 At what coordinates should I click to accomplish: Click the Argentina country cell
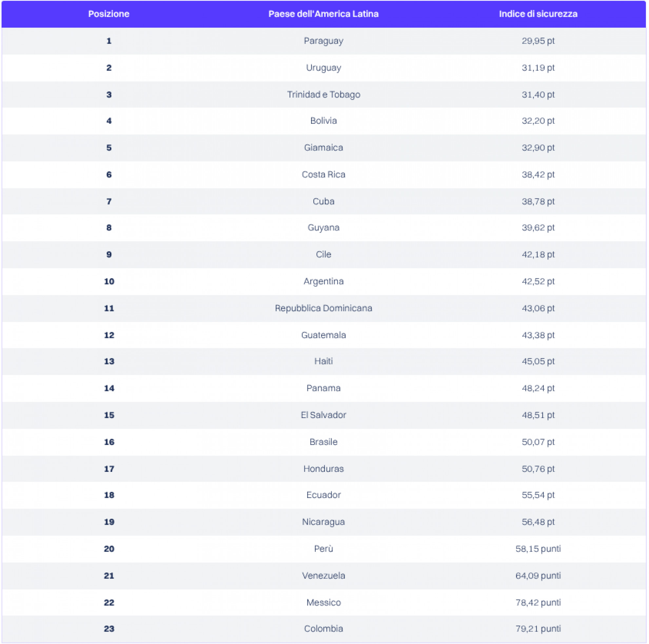[x=323, y=281]
